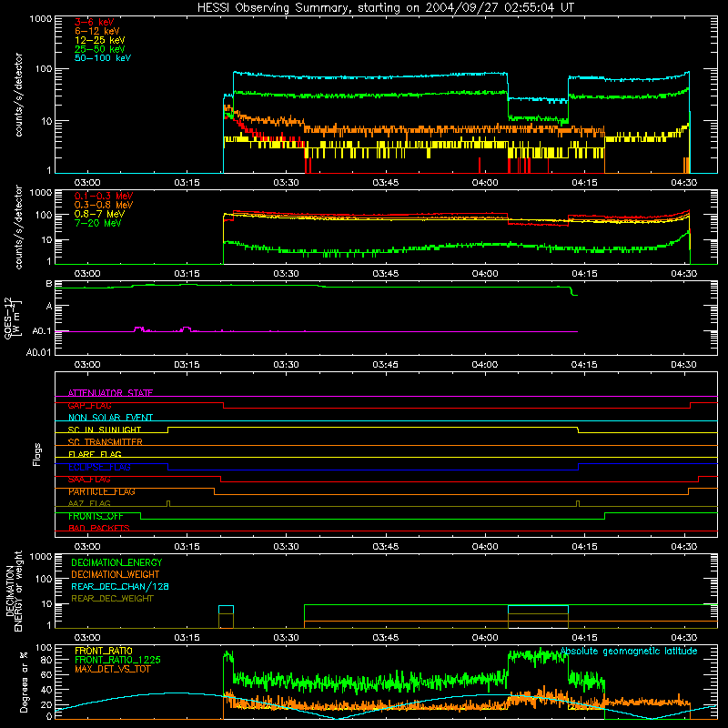Screen dimensions: 728x728
Task: Click the 04:30 tick under Flags panel
Action: [684, 547]
